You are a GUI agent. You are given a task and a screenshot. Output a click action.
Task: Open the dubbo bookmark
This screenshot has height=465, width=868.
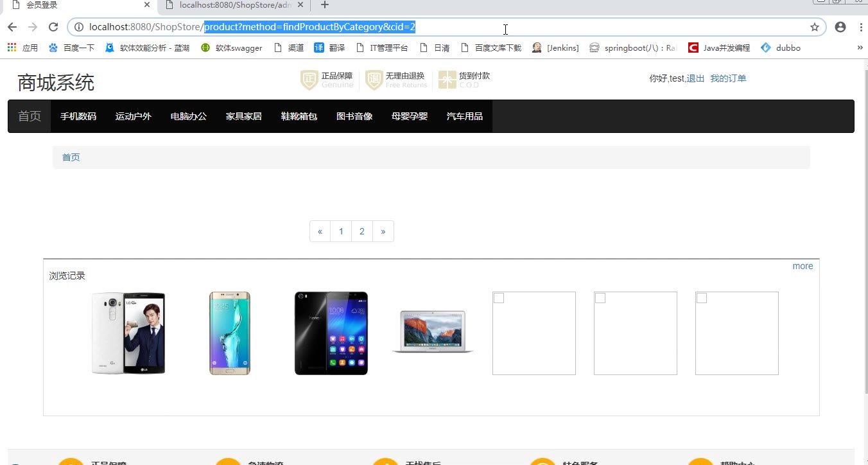point(781,48)
